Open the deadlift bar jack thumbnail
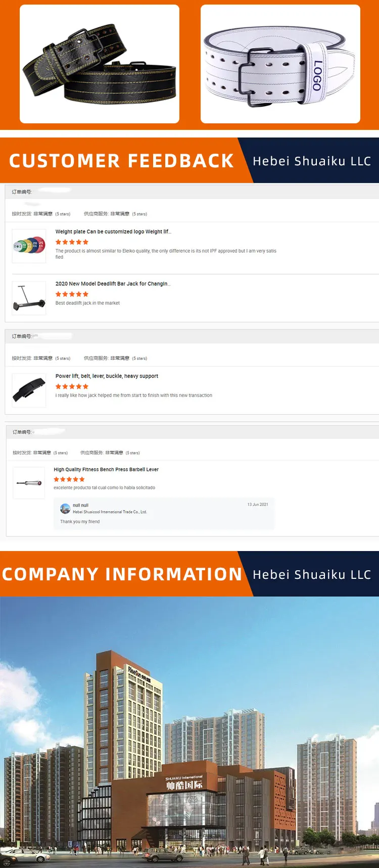This screenshot has width=379, height=868. (29, 298)
